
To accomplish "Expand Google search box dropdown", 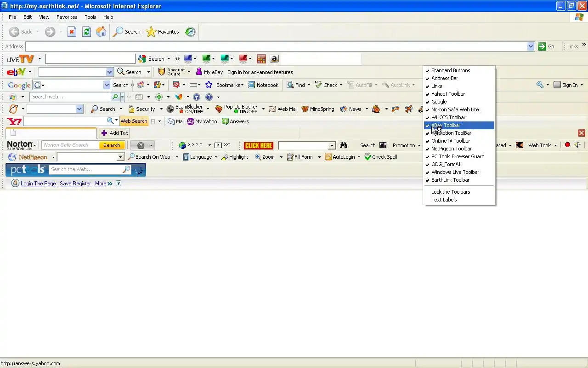I will point(107,85).
